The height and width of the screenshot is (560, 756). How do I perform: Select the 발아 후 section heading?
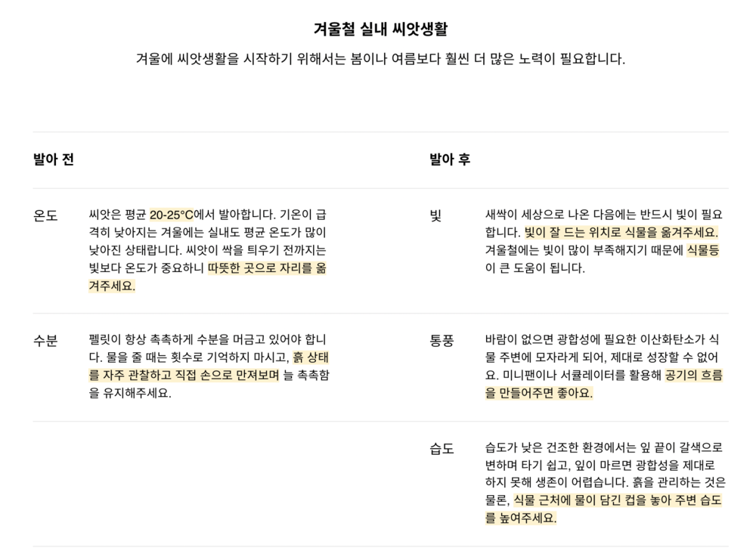point(450,160)
